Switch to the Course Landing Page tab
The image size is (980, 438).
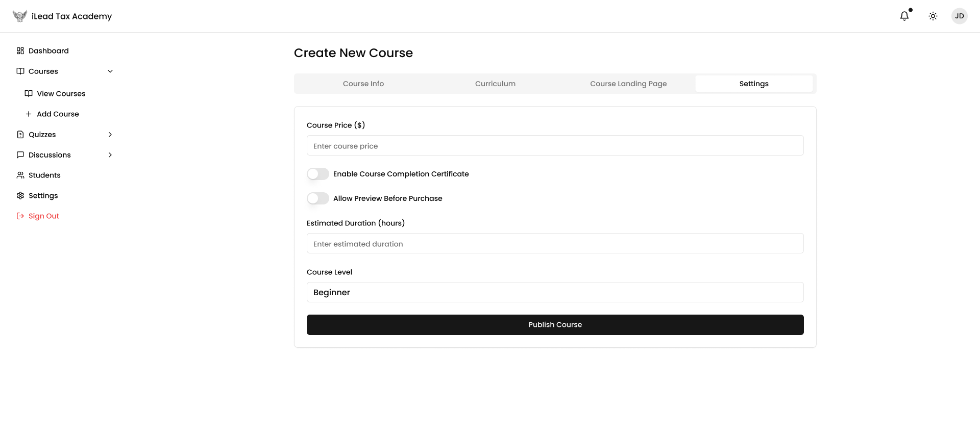click(x=628, y=84)
